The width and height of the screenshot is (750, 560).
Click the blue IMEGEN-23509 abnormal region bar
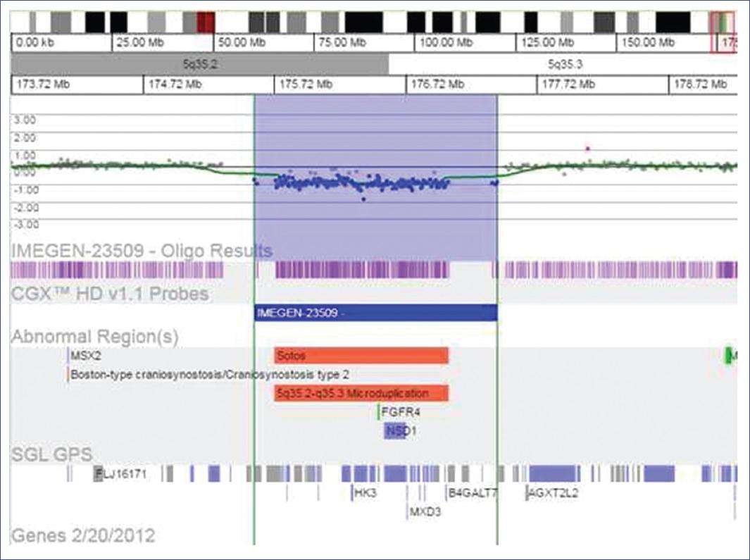[375, 313]
